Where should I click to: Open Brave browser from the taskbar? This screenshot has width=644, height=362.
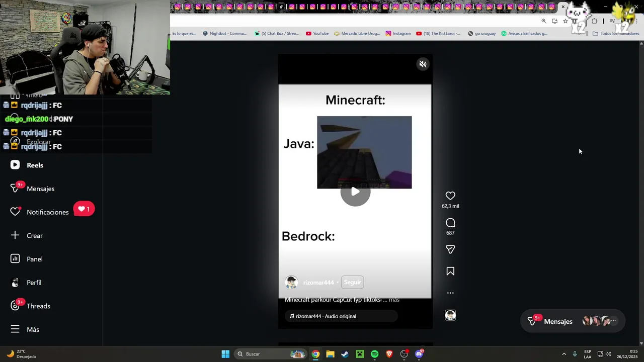389,354
